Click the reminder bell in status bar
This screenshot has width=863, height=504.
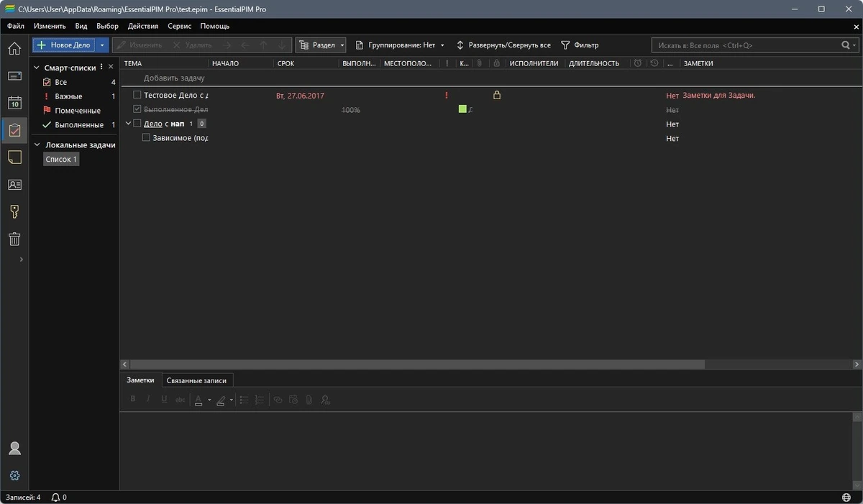(55, 498)
